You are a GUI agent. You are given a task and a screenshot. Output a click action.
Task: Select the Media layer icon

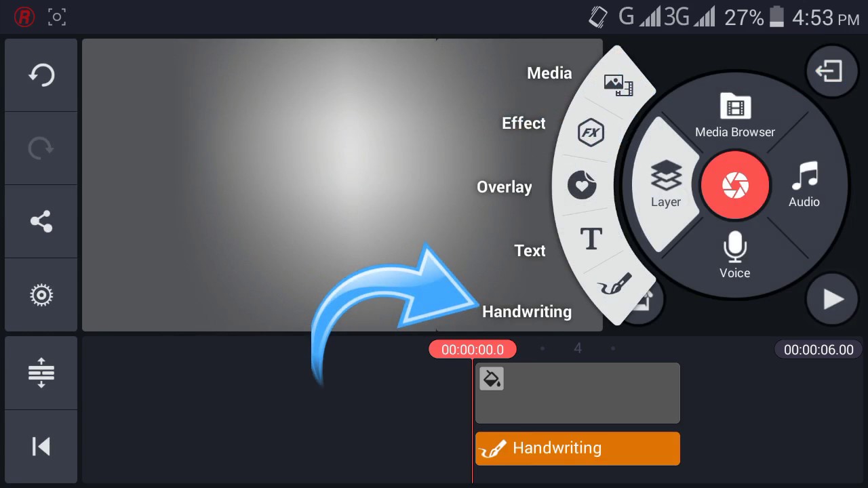618,85
